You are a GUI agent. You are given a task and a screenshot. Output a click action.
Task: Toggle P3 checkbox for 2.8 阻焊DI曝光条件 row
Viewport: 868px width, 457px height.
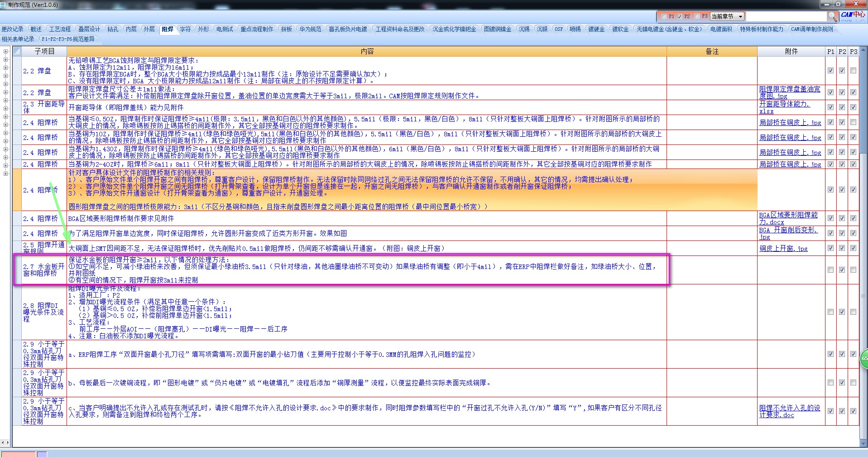coord(853,312)
